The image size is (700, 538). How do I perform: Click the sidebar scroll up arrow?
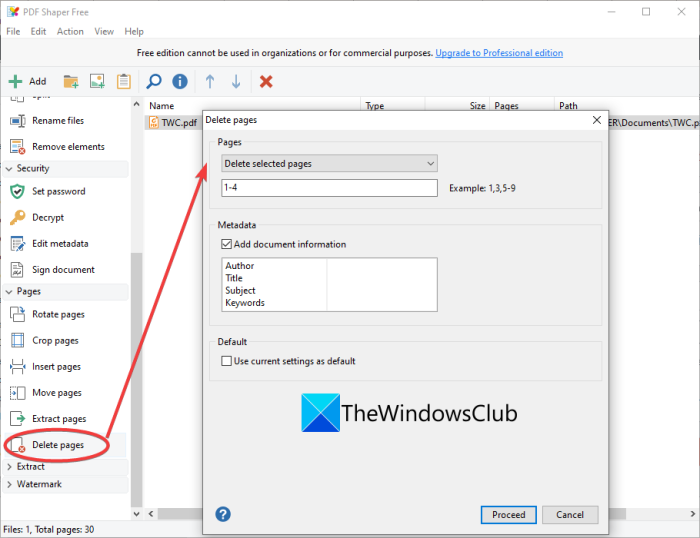coord(136,104)
